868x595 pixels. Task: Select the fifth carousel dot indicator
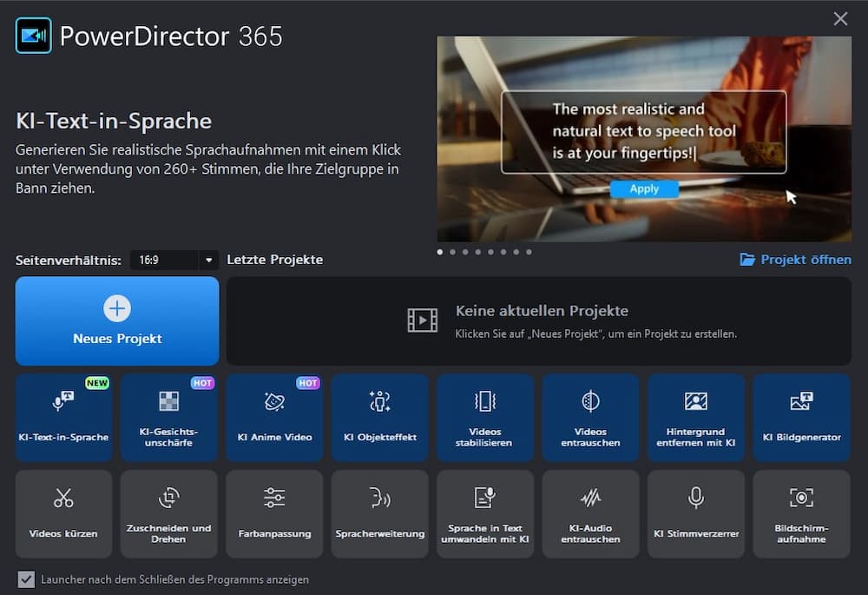coord(491,252)
